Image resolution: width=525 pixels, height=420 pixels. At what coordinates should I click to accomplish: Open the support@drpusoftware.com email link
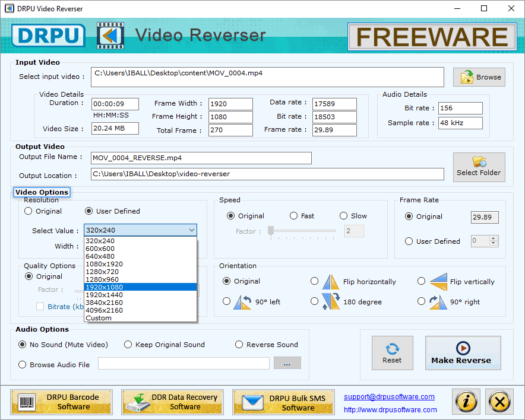(389, 397)
